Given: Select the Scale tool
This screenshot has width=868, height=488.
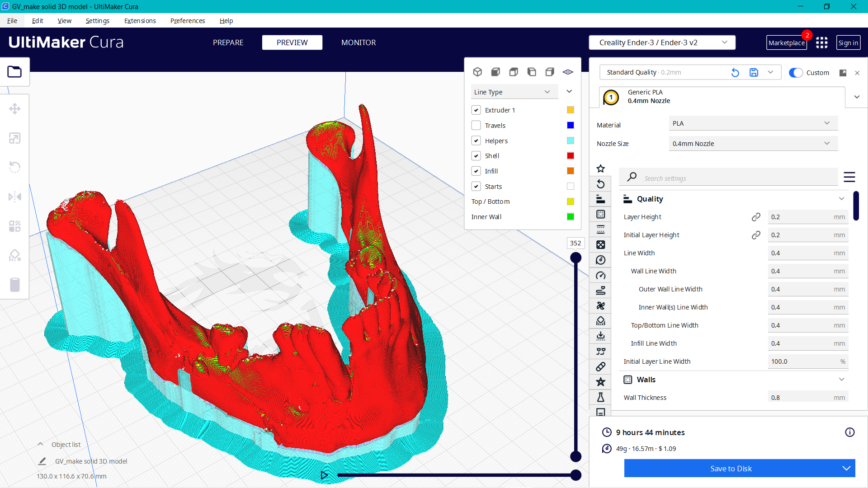Looking at the screenshot, I should 15,138.
